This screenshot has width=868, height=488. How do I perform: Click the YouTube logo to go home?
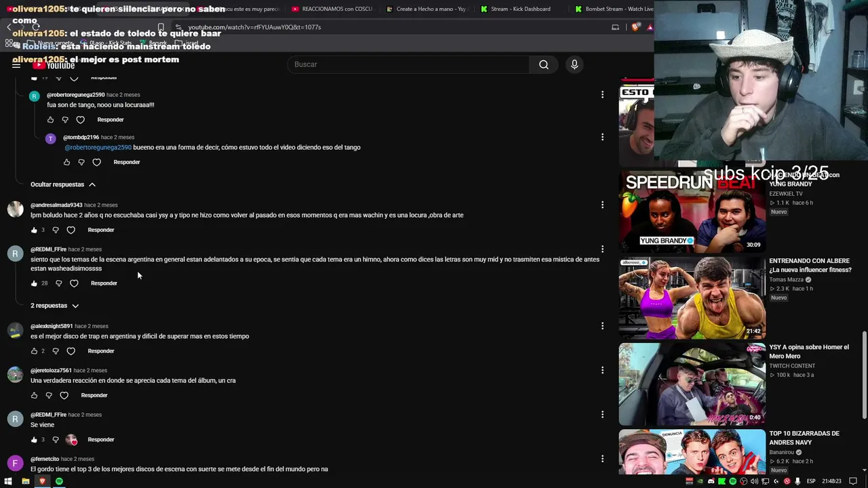54,65
